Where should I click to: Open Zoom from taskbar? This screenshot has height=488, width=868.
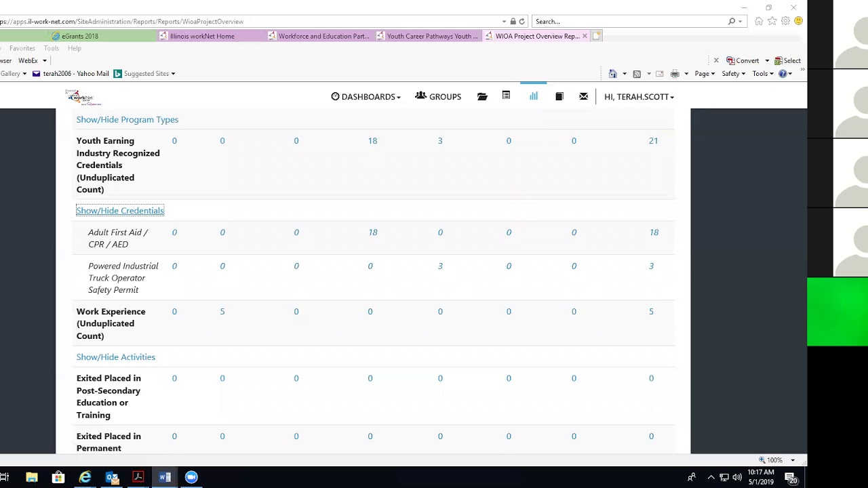click(x=191, y=477)
